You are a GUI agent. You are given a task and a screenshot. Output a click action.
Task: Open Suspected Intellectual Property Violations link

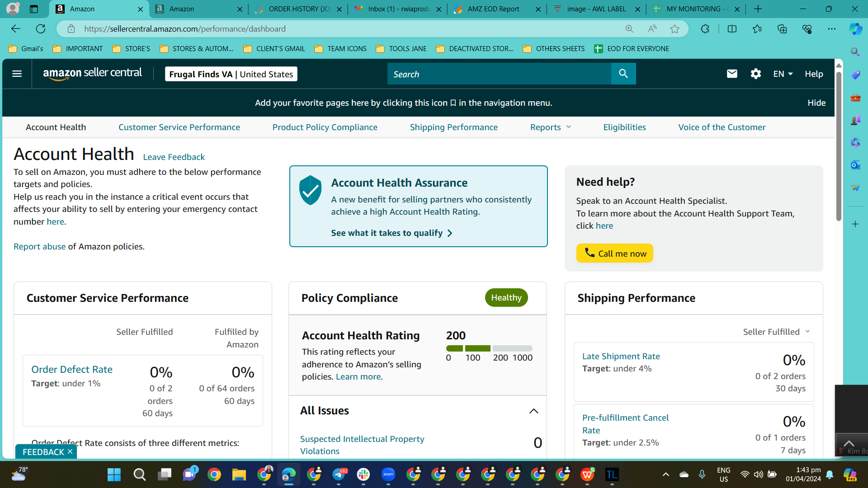[x=362, y=445]
